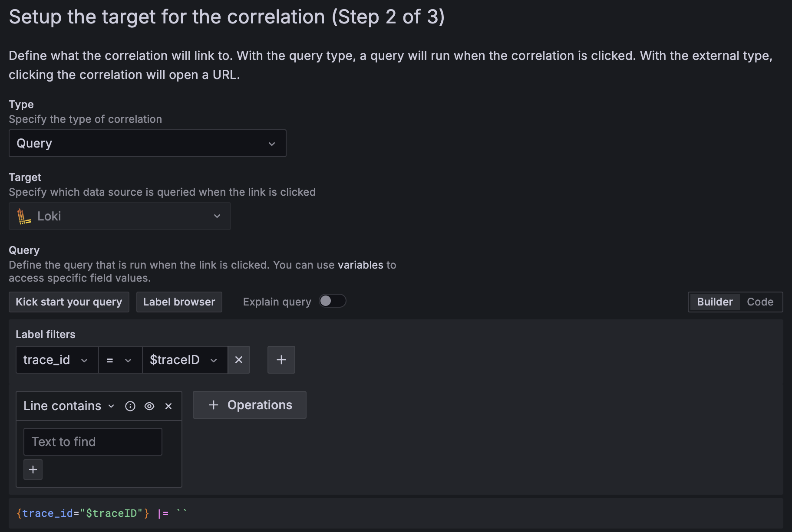The image size is (792, 532).
Task: Expand the trace_id label dropdown
Action: click(x=84, y=360)
